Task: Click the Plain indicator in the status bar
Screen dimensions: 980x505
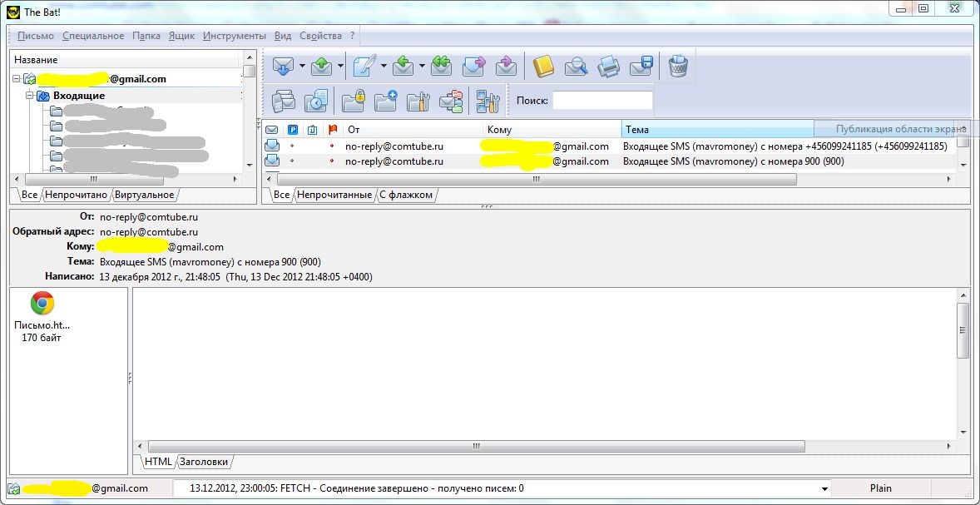Action: [881, 488]
